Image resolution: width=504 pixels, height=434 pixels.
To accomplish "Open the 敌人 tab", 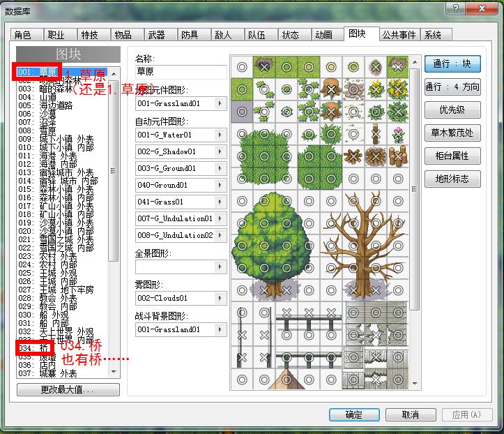I will click(227, 34).
